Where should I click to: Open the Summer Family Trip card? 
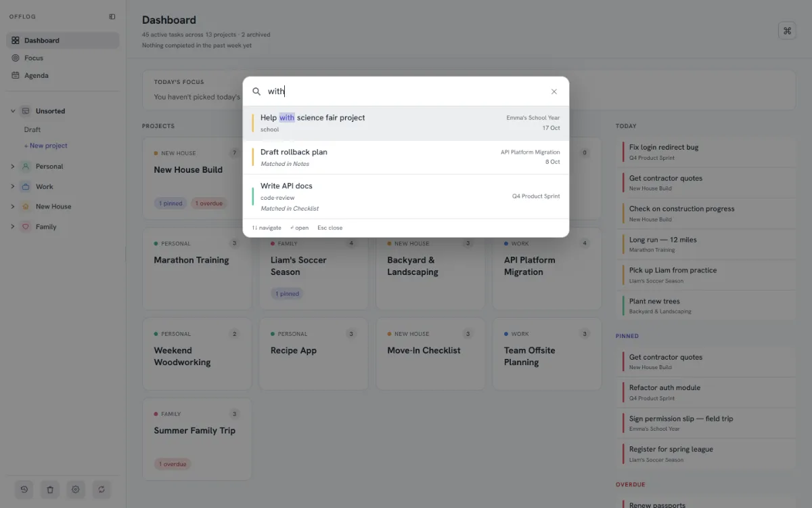(x=196, y=439)
